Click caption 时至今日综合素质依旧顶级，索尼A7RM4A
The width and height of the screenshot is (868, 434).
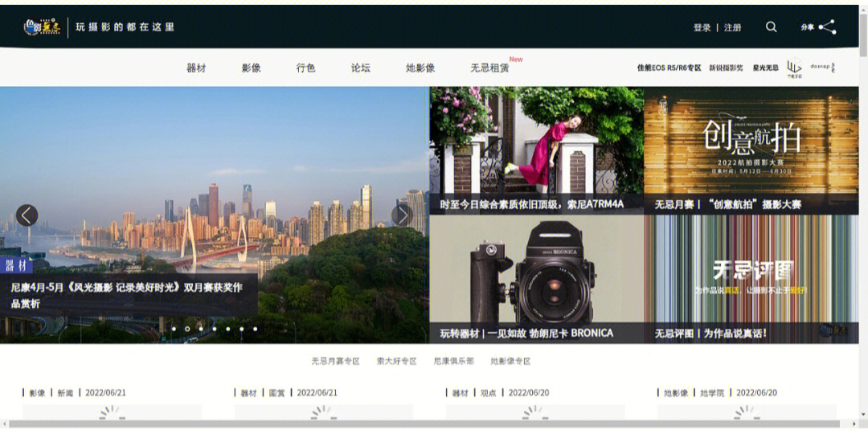point(532,204)
